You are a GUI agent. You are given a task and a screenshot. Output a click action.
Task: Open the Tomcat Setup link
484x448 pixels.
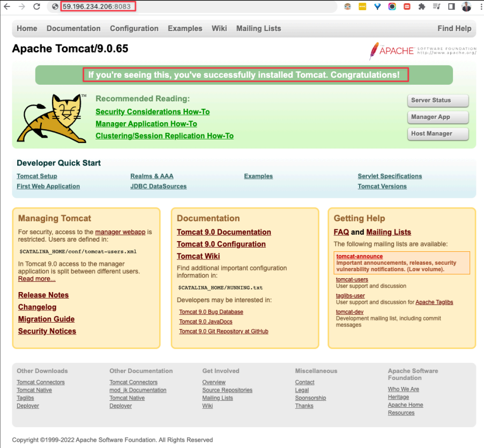pyautogui.click(x=37, y=176)
